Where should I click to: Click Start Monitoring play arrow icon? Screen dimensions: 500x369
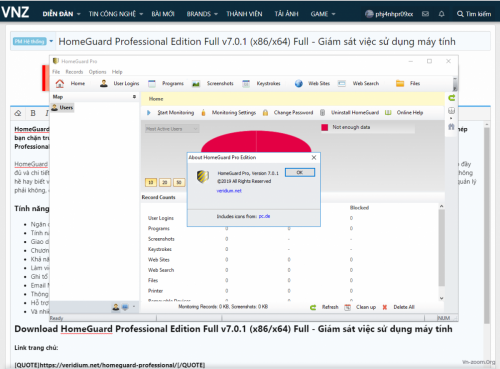(x=149, y=113)
